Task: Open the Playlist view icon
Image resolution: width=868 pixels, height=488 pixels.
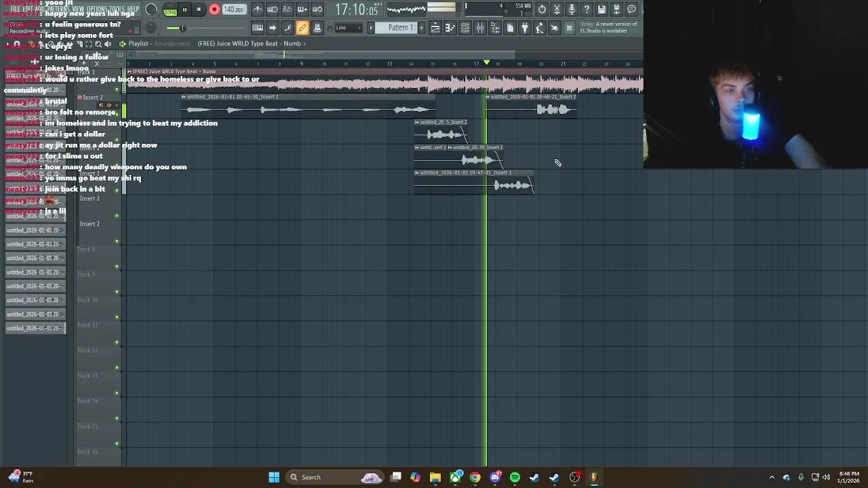Action: tap(435, 28)
